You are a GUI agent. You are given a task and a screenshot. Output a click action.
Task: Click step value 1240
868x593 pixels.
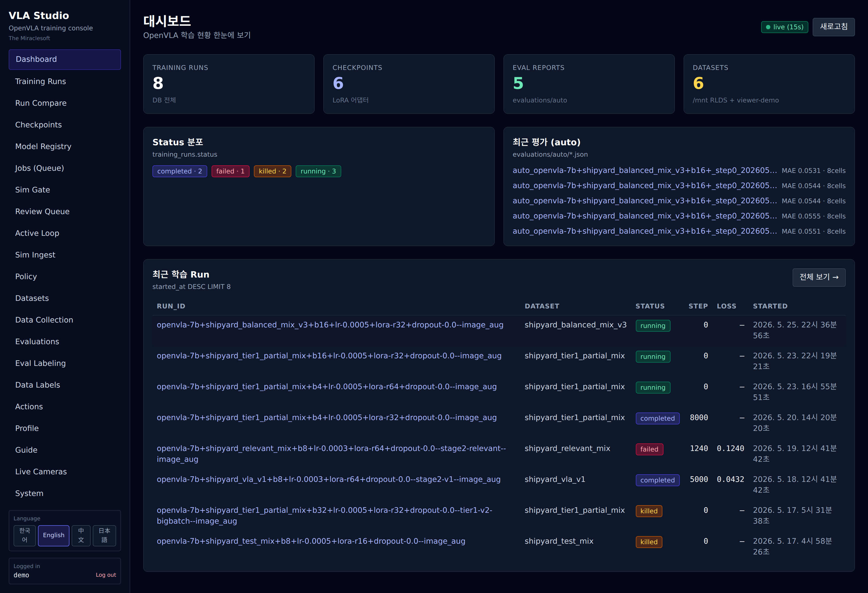(x=699, y=449)
